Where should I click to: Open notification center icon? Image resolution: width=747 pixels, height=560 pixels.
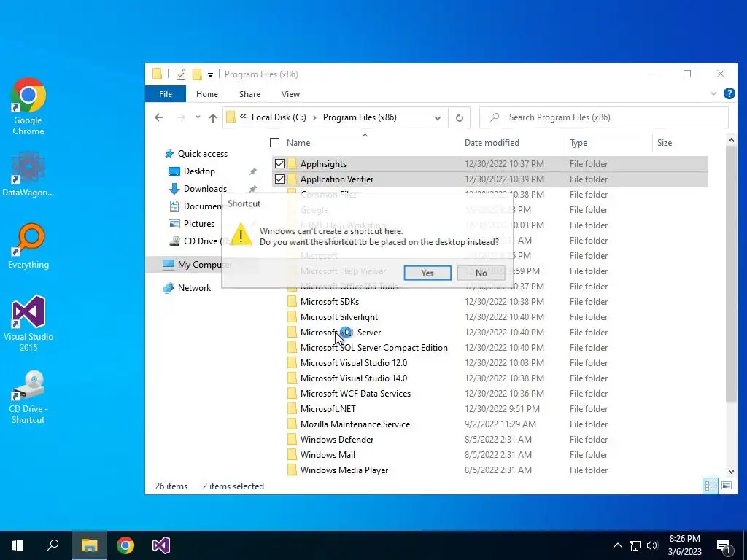click(724, 545)
